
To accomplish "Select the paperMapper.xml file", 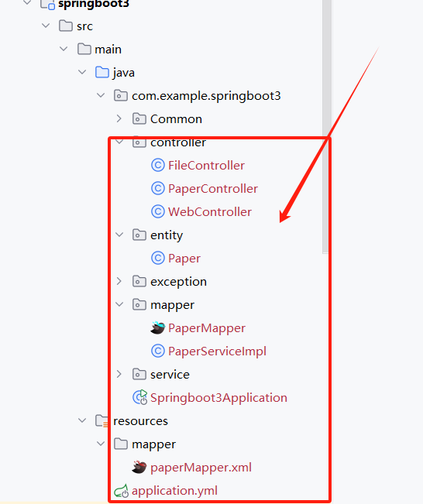I will pos(201,468).
